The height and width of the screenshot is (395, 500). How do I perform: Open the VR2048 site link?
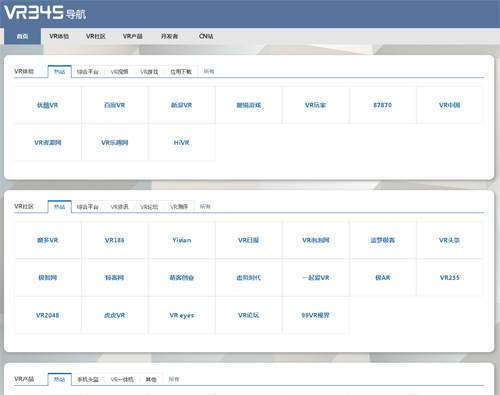(48, 315)
